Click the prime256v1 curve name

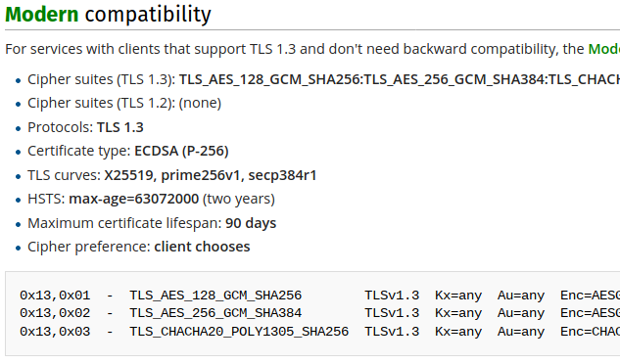pos(201,175)
